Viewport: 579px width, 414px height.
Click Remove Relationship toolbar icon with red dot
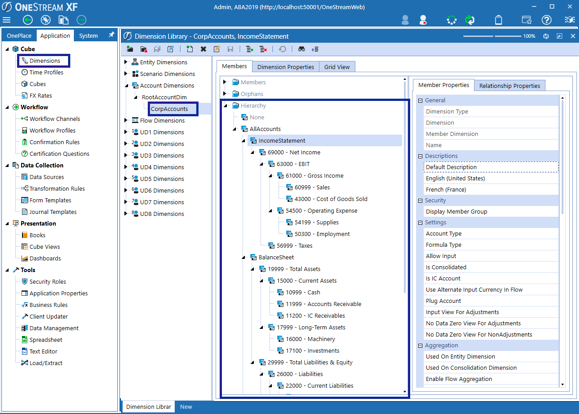click(263, 49)
